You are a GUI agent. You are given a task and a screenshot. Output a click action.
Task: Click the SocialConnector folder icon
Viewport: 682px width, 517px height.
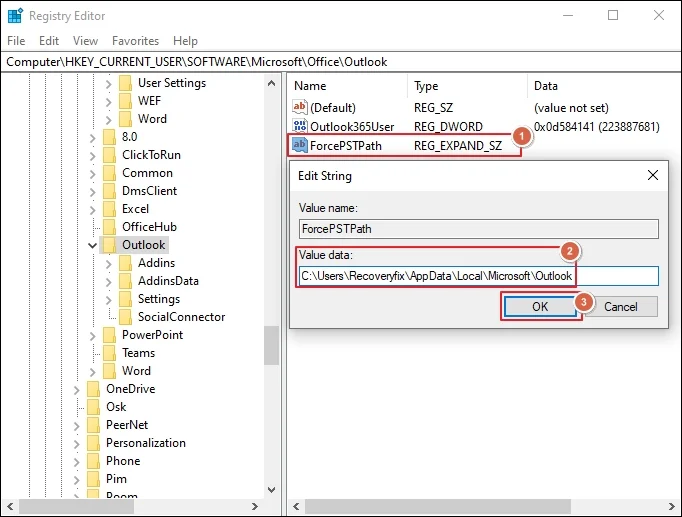pos(126,317)
